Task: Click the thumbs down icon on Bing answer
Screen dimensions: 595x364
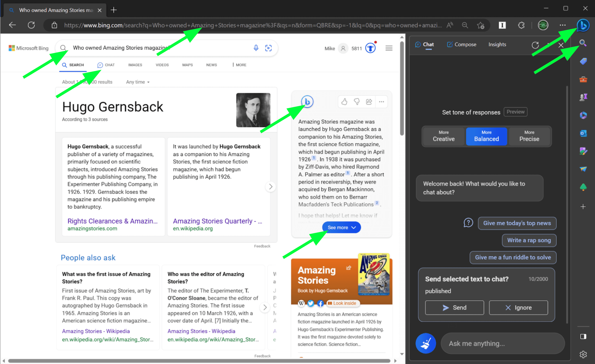Action: (357, 102)
